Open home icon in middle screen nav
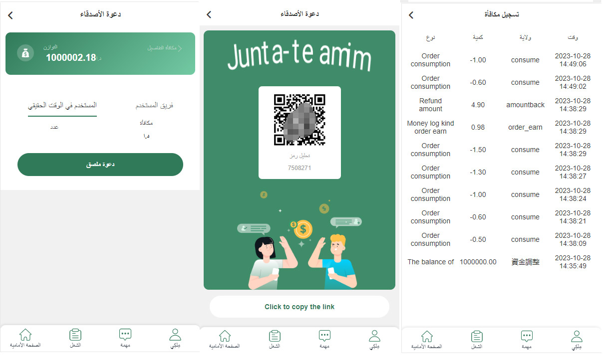Image resolution: width=603 pixels, height=364 pixels. [225, 336]
